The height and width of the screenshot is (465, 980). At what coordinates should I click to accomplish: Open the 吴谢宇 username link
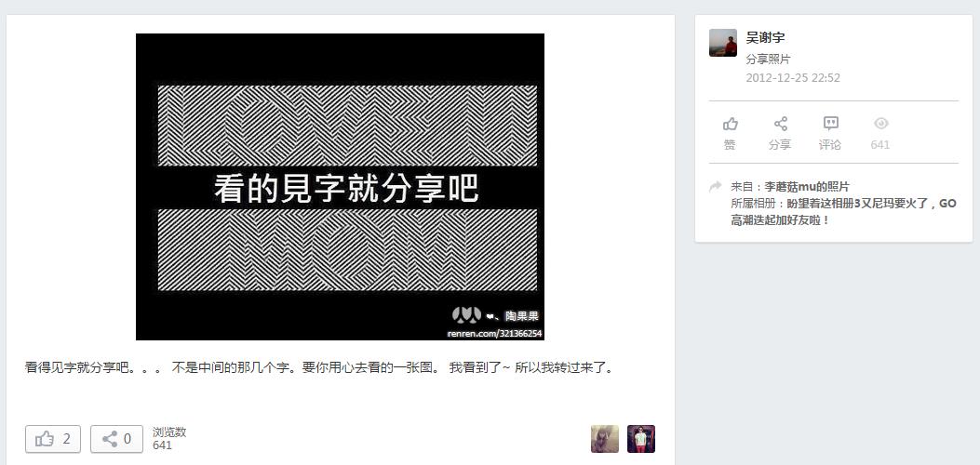[765, 37]
